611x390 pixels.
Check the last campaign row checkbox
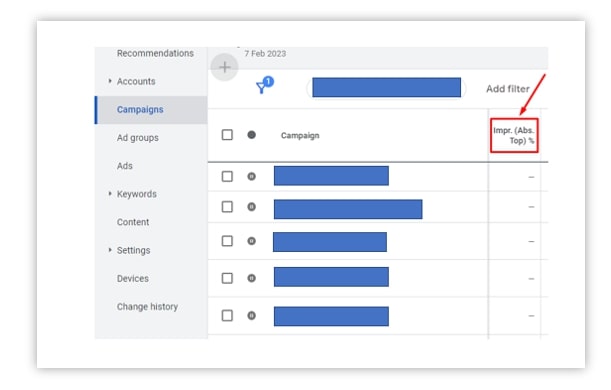(x=227, y=316)
